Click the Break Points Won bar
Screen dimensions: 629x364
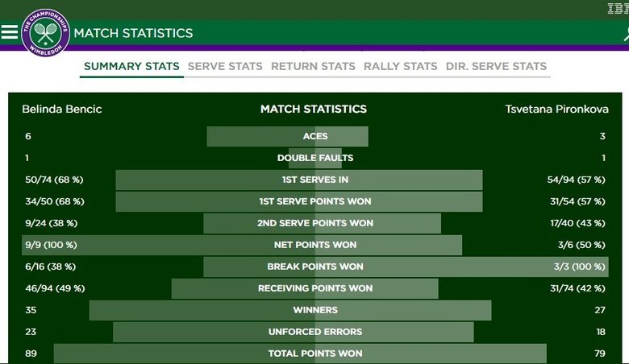[406, 267]
